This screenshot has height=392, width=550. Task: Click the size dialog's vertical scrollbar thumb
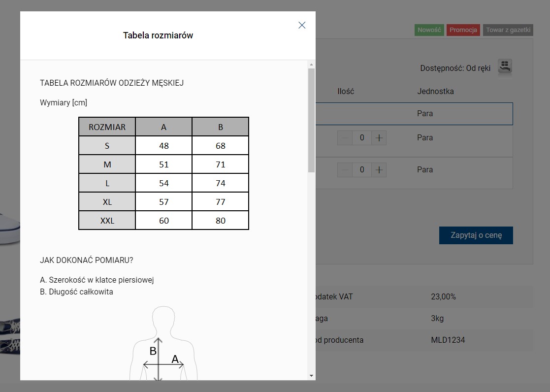point(311,120)
